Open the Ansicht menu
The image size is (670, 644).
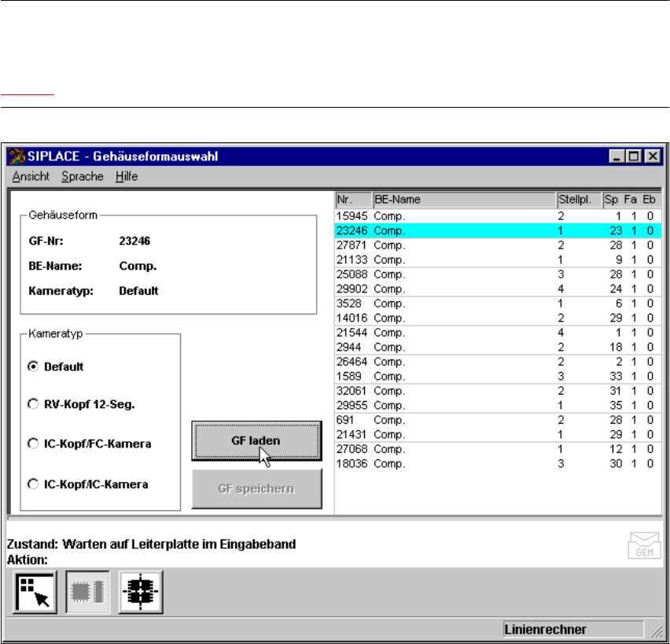point(31,176)
